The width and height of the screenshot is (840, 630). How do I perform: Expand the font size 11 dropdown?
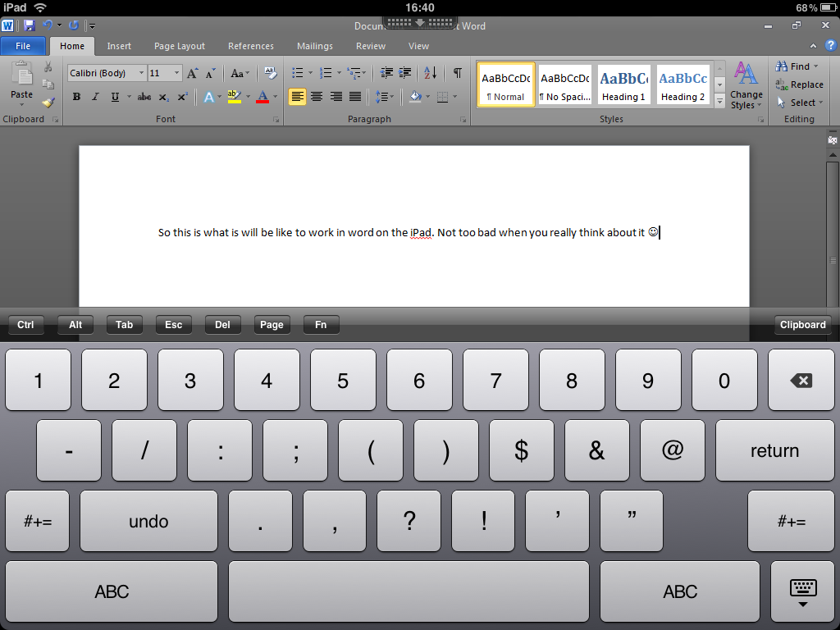[x=176, y=73]
